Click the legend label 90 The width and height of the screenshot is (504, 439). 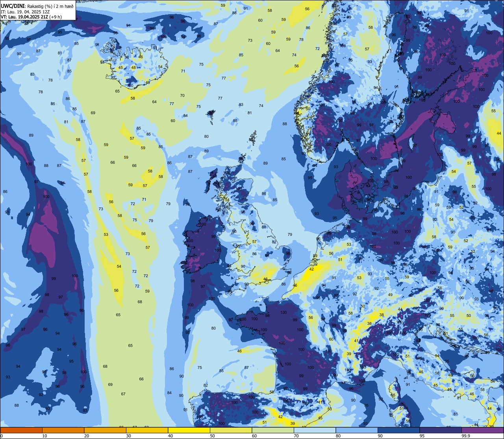pyautogui.click(x=380, y=436)
